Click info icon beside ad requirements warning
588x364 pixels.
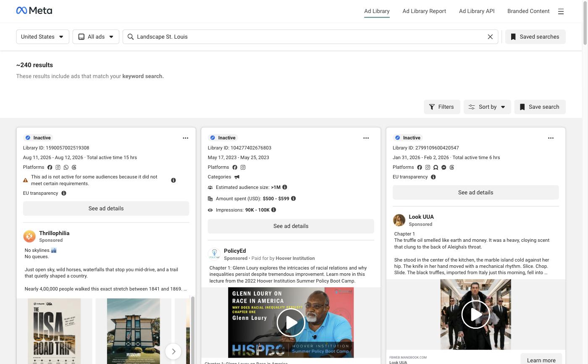pyautogui.click(x=173, y=181)
